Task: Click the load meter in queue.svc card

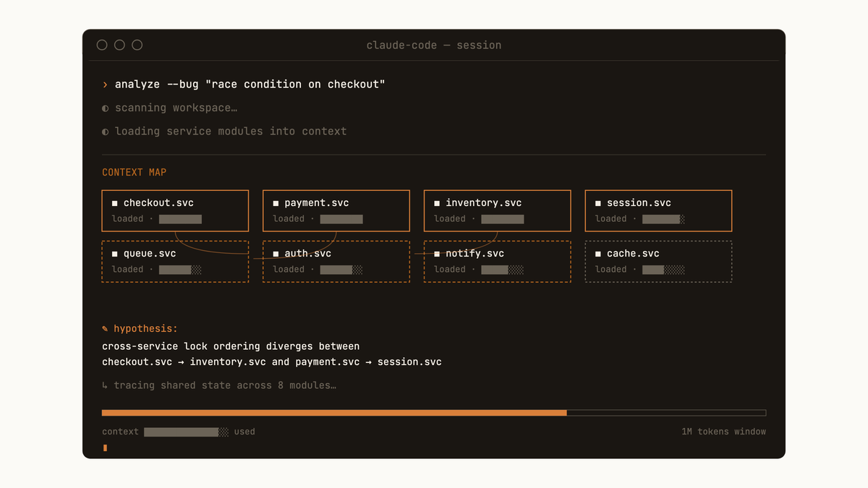Action: click(x=181, y=270)
